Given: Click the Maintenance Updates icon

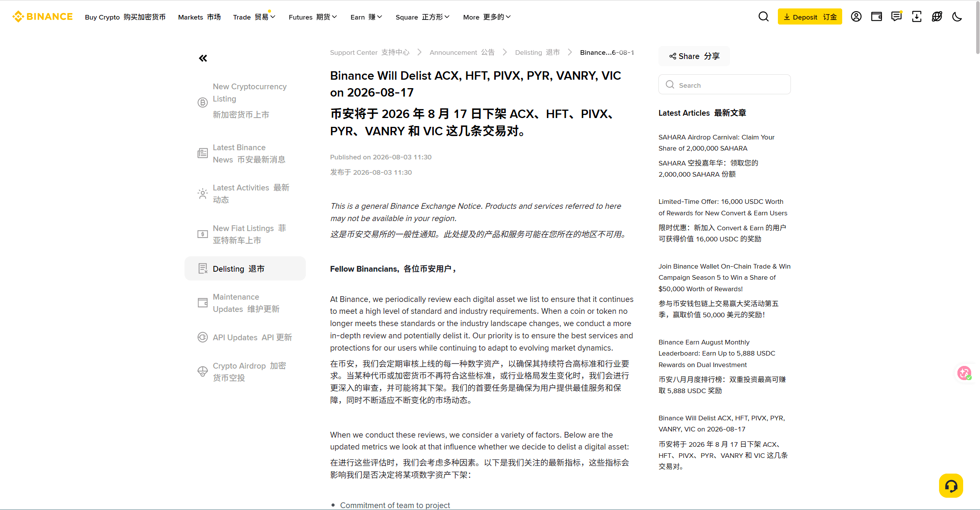Looking at the screenshot, I should coord(203,303).
